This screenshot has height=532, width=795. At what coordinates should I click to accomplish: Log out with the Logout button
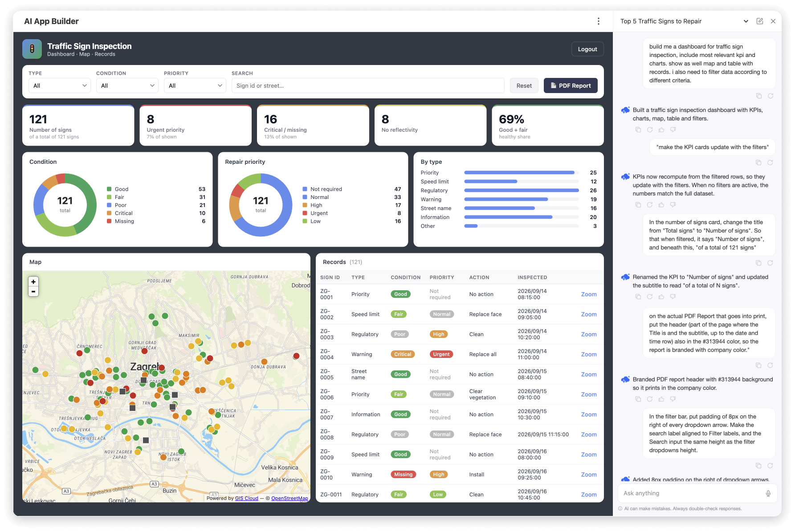click(x=587, y=49)
